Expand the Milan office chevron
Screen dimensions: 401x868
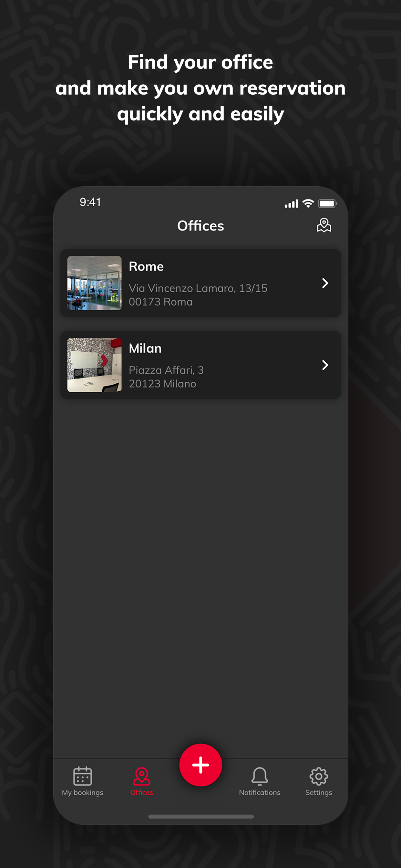point(325,365)
